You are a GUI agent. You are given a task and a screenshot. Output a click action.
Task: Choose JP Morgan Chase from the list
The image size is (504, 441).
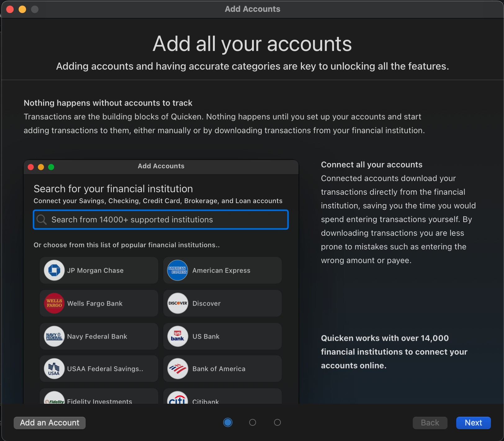99,270
